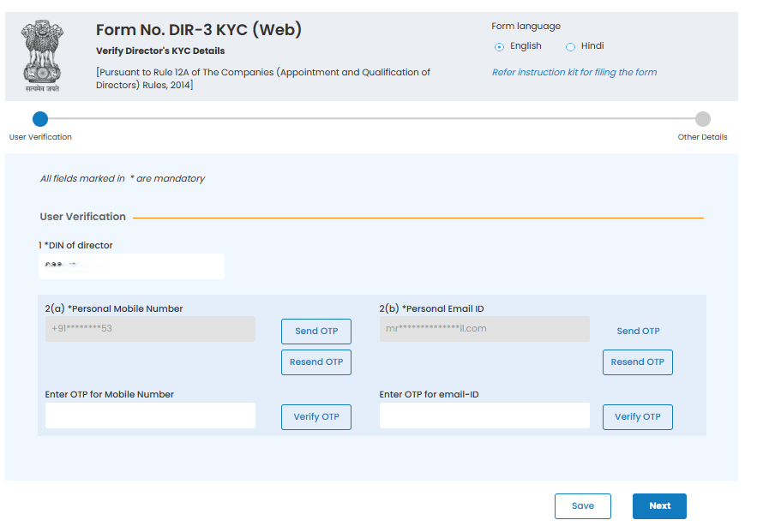Viewport: 757px width, 532px height.
Task: Click the Other Details progress circle
Action: point(705,119)
